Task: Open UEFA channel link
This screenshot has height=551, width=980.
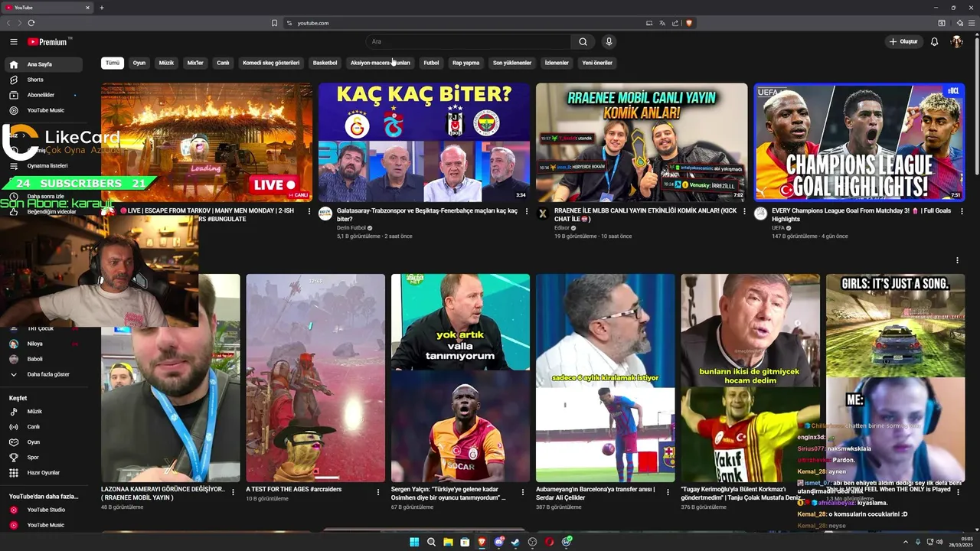Action: (x=778, y=228)
